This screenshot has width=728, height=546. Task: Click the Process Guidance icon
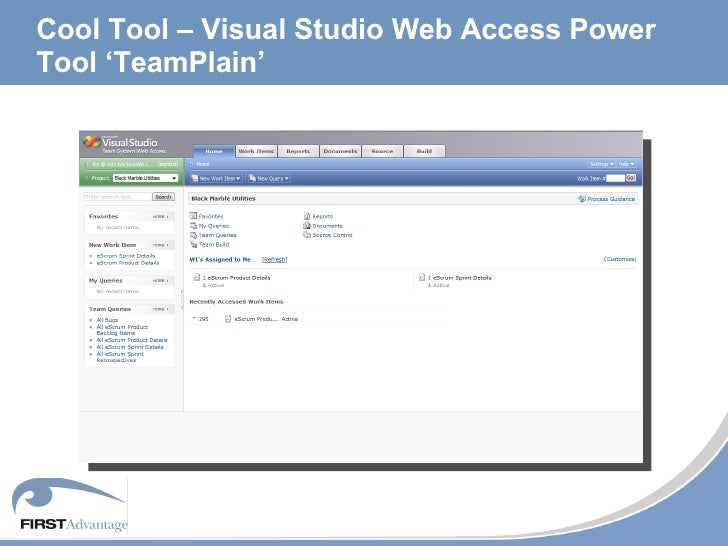point(582,199)
